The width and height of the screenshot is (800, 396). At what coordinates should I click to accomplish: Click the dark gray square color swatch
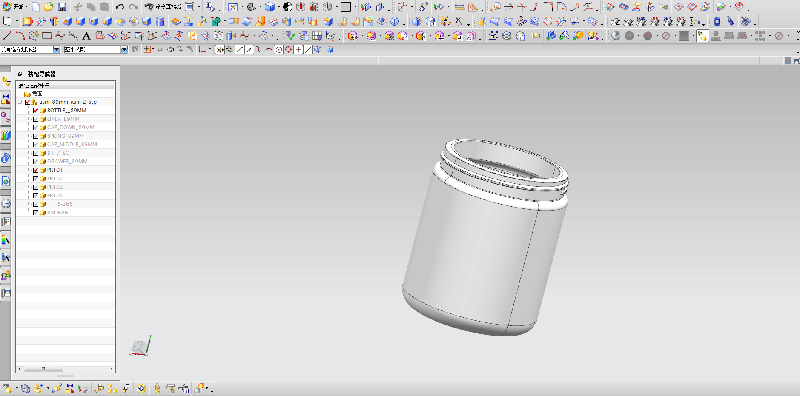(x=684, y=36)
